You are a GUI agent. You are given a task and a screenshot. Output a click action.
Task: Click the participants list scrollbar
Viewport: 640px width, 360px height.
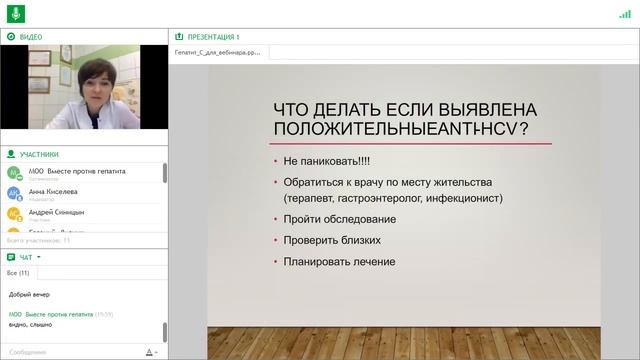tap(165, 173)
